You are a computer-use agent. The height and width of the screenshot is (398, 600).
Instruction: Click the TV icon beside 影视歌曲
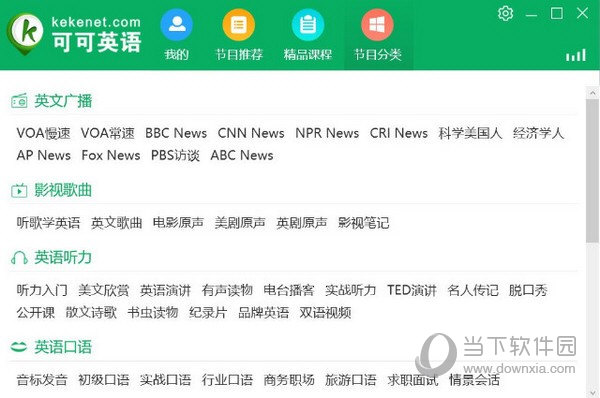coord(19,190)
